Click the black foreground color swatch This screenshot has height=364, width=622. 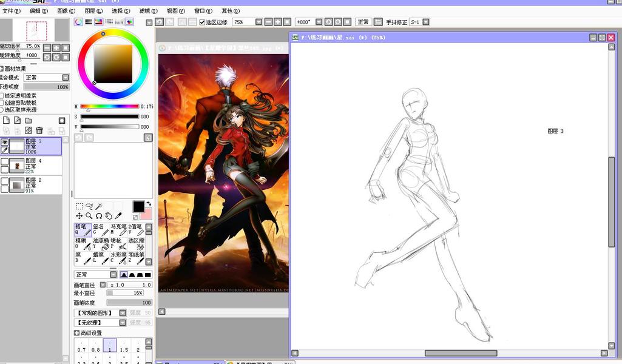coord(138,207)
